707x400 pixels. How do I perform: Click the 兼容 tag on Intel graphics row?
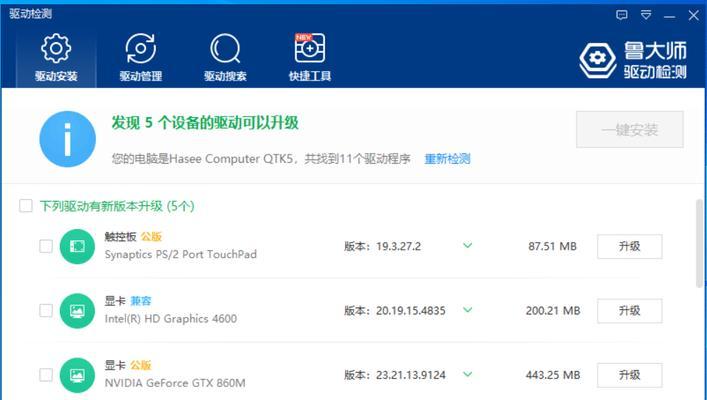click(141, 301)
